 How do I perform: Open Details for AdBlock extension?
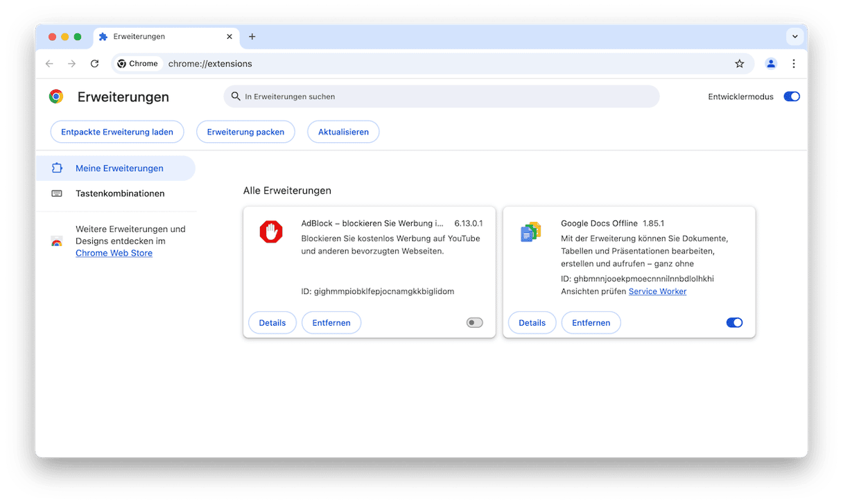point(272,322)
